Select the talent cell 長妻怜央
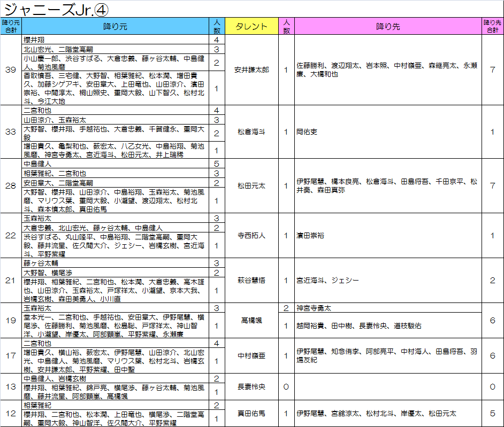 [251, 386]
